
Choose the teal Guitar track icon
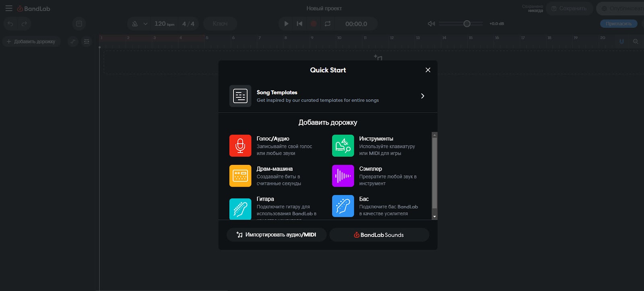click(240, 208)
